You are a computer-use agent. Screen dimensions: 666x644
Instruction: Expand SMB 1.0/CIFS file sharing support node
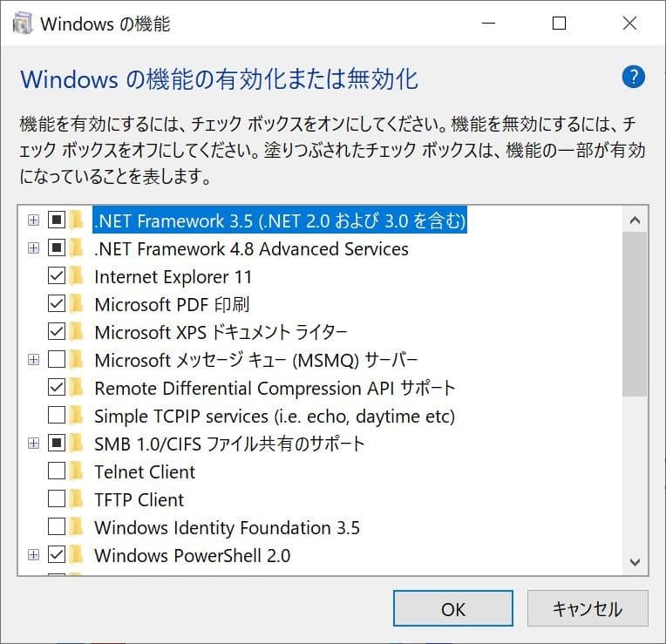point(33,444)
